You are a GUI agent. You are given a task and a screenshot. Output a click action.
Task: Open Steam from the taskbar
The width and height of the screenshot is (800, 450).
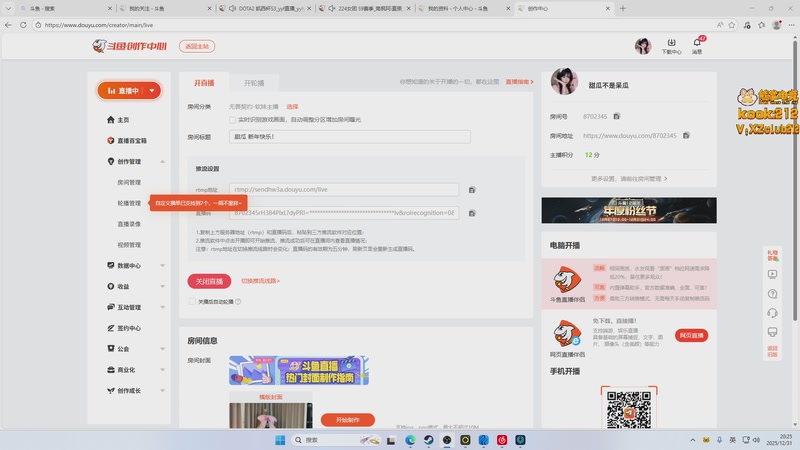[x=429, y=440]
